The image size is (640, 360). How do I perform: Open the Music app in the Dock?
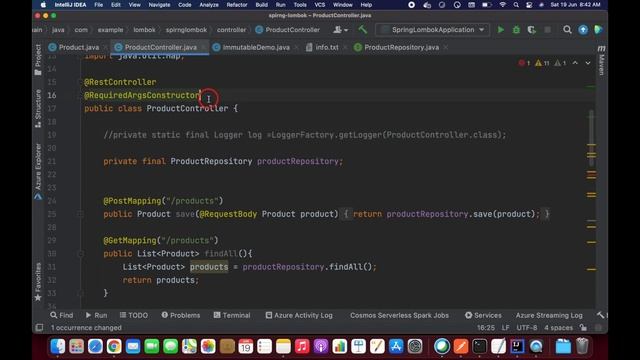click(x=302, y=347)
